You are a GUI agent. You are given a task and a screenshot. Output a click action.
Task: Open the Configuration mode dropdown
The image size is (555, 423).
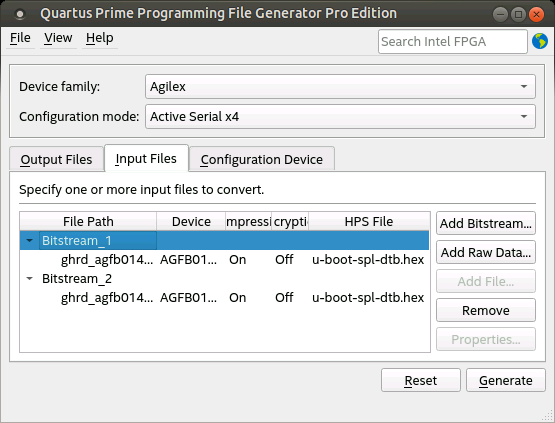[340, 116]
